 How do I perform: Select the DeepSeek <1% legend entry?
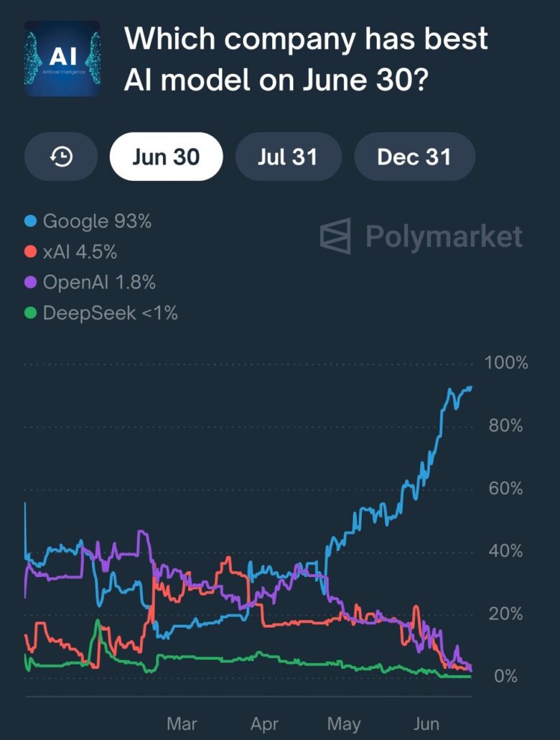point(110,313)
